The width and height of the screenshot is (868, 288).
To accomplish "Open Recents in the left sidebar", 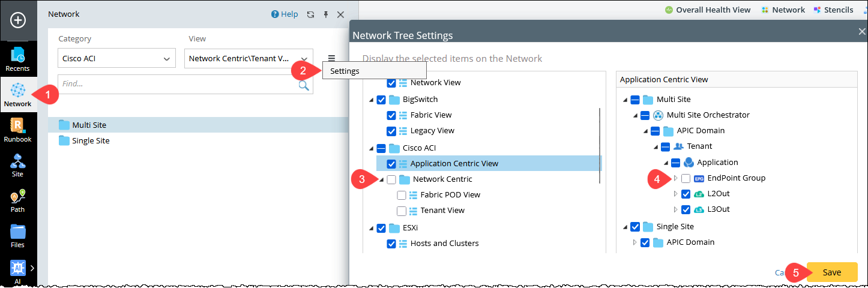I will [x=18, y=59].
